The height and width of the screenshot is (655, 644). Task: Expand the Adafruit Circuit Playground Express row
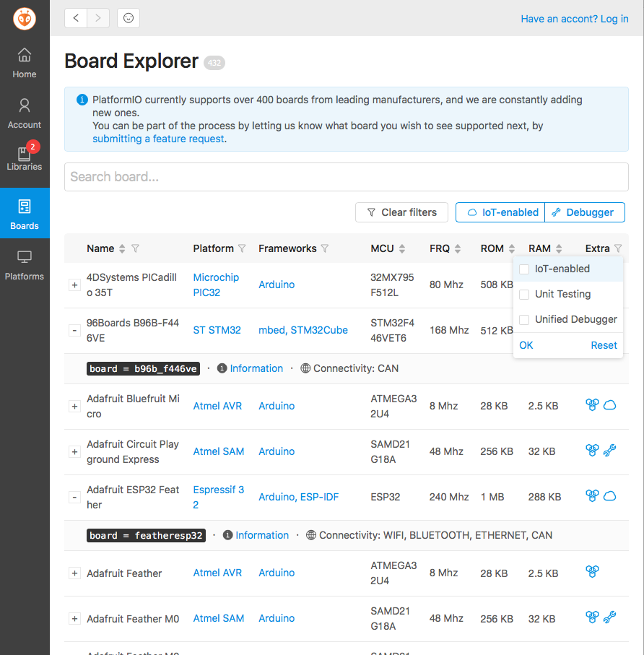coord(75,451)
